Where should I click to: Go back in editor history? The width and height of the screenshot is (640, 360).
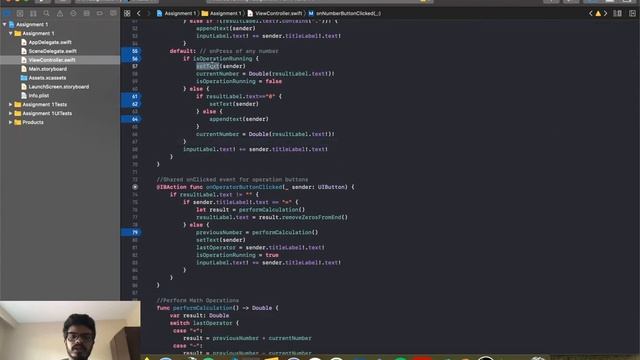[x=139, y=13]
